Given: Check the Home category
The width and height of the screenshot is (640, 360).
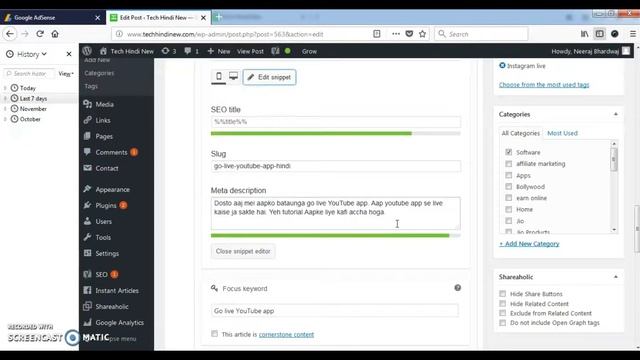Looking at the screenshot, I should 509,209.
